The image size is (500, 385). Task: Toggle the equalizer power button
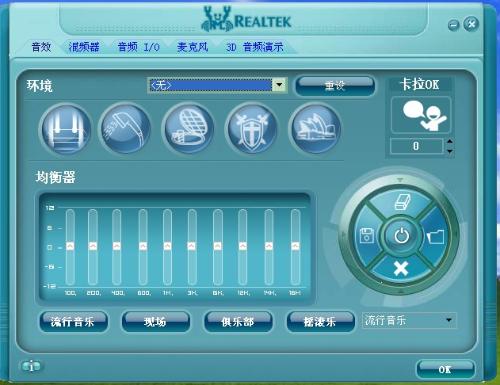(402, 236)
